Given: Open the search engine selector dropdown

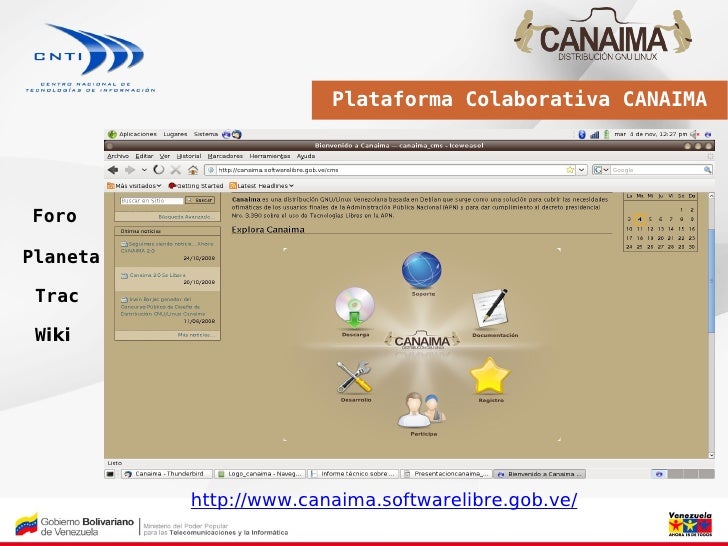Looking at the screenshot, I should pyautogui.click(x=601, y=170).
